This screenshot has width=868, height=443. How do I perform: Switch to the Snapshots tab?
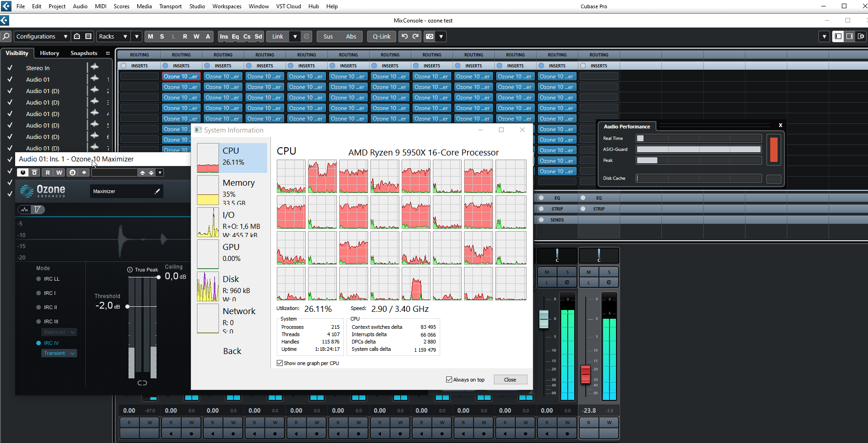pos(84,53)
